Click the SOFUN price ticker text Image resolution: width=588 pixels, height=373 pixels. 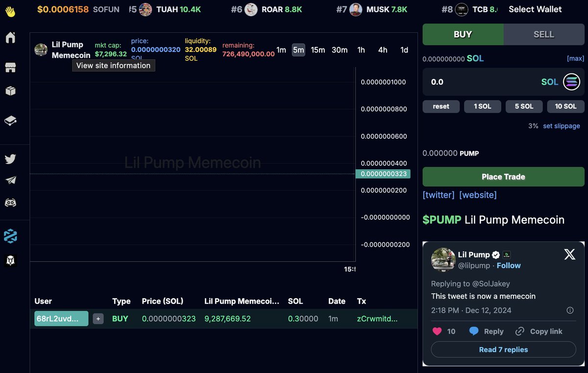(x=78, y=9)
